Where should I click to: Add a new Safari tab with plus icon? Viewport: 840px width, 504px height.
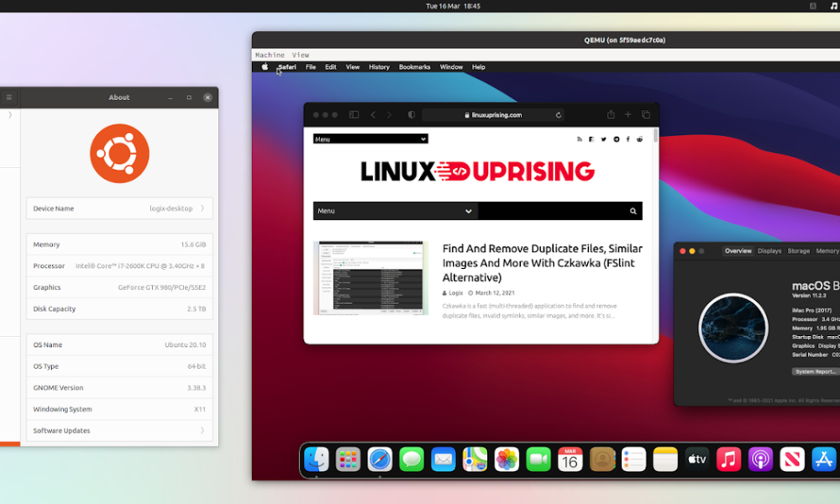pyautogui.click(x=627, y=114)
